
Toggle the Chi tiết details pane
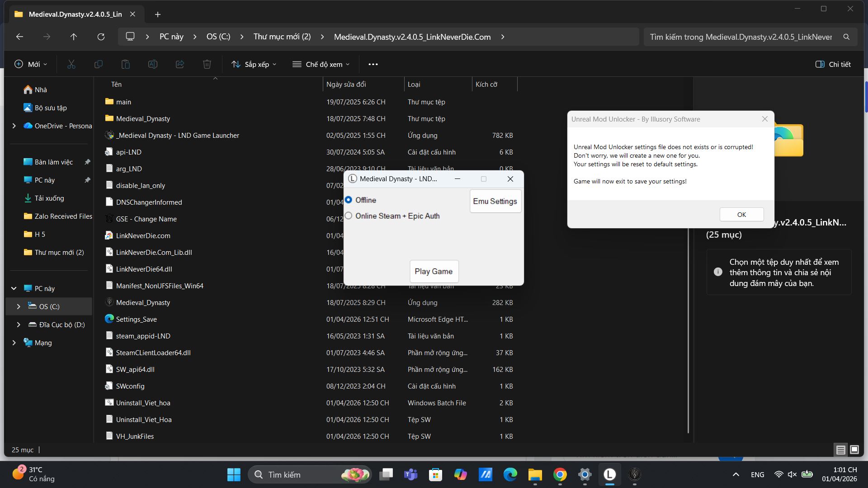833,64
